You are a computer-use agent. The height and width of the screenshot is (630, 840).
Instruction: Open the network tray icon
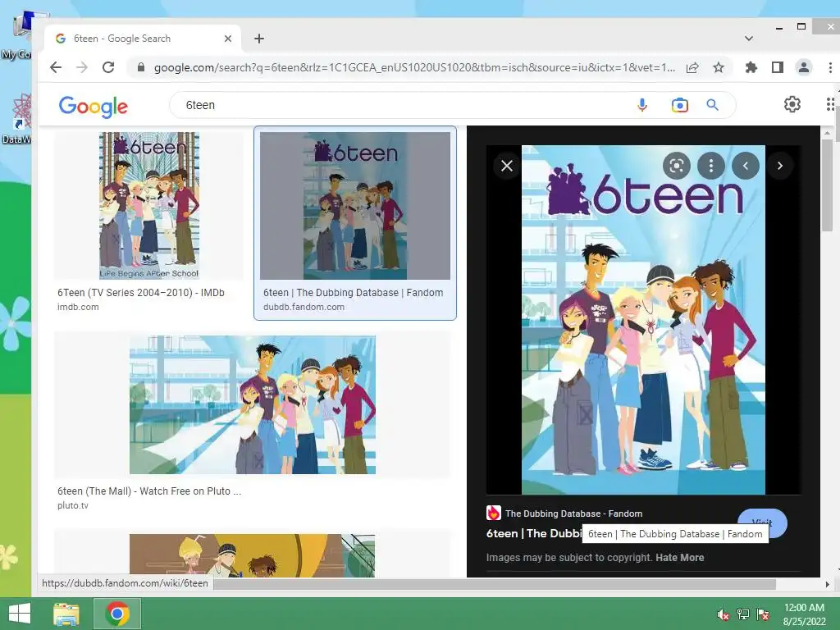pos(743,614)
